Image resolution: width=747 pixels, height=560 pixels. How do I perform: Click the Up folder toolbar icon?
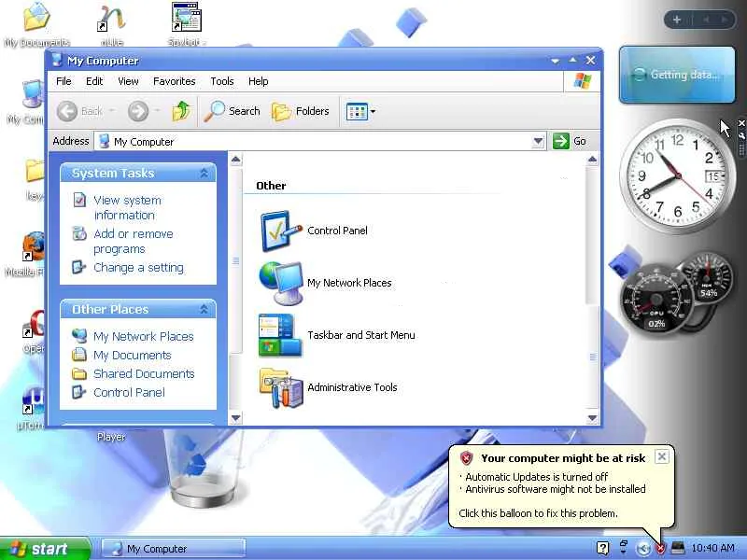click(181, 111)
